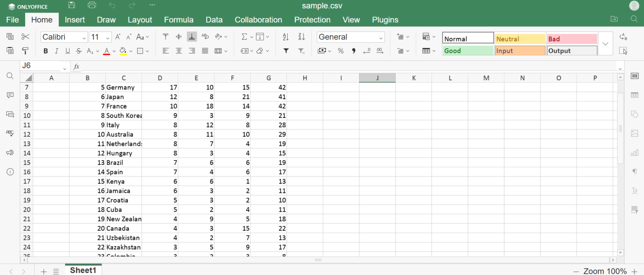This screenshot has width=644, height=275.
Task: Switch to the Data tab
Action: [214, 20]
